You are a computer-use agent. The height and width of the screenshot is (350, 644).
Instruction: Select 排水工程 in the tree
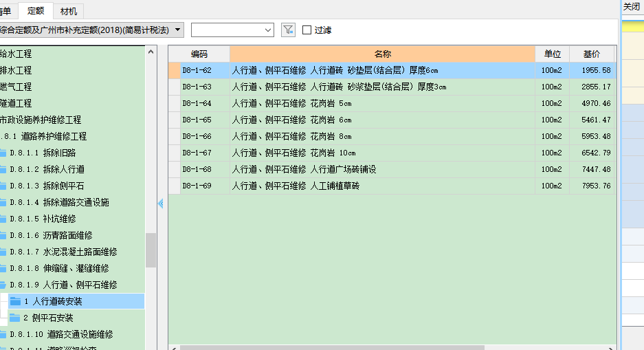pos(16,70)
